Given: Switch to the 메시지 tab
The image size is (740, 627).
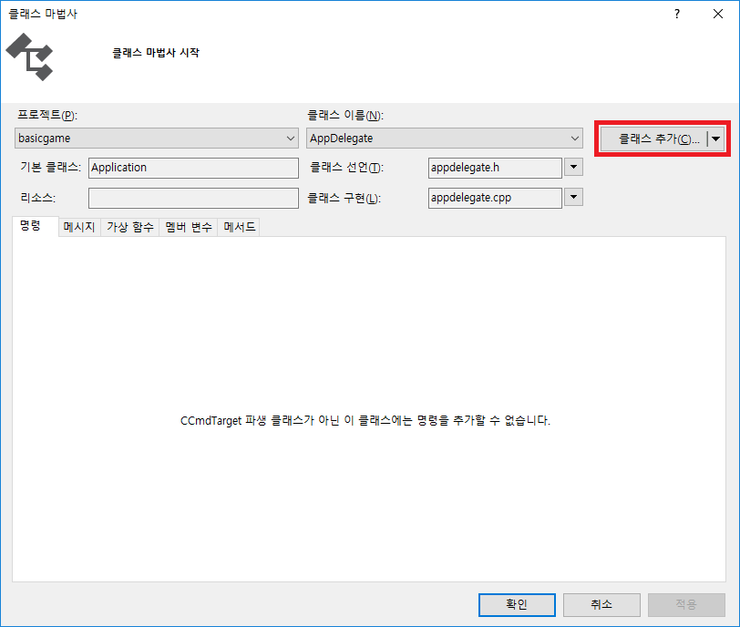Looking at the screenshot, I should click(x=79, y=227).
